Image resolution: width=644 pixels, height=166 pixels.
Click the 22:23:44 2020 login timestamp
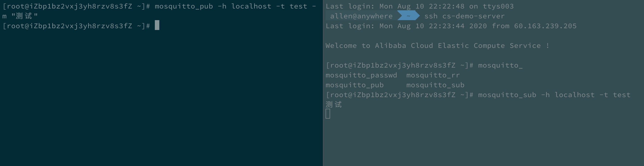point(458,26)
